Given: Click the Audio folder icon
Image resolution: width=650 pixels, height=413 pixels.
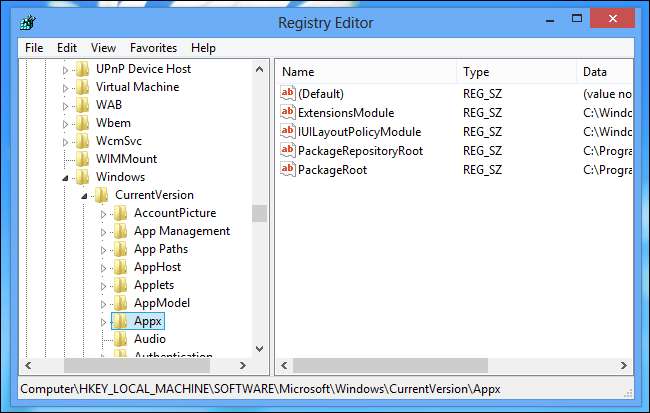Looking at the screenshot, I should 121,339.
